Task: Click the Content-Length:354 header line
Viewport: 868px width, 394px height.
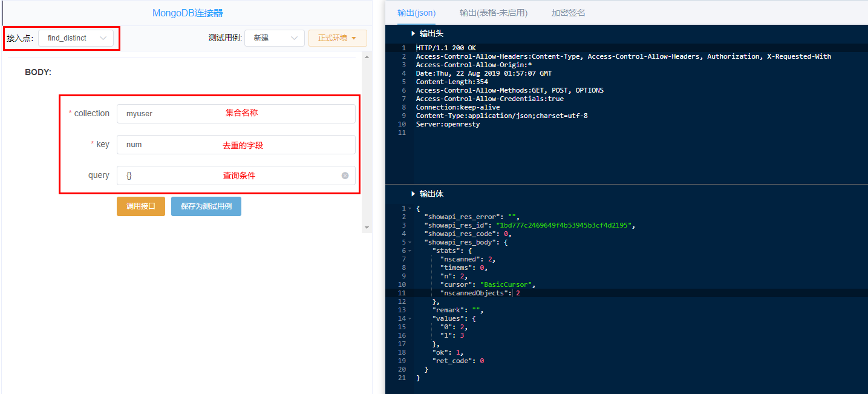Action: click(x=452, y=82)
